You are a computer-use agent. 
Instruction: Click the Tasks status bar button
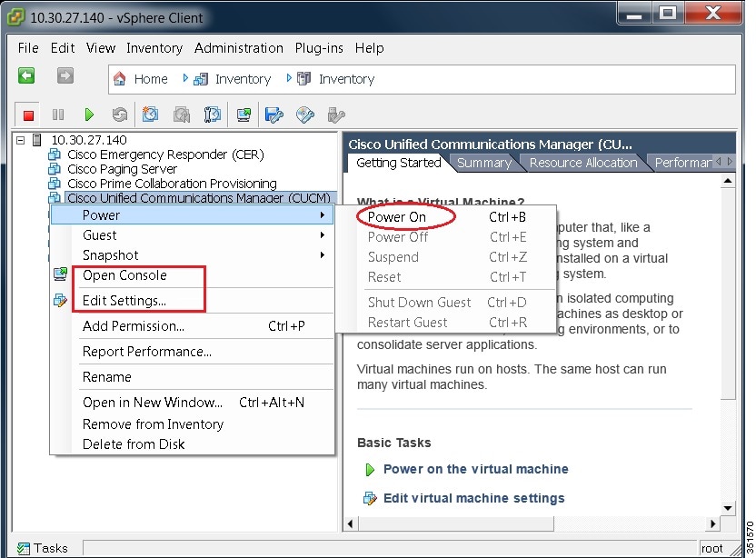coord(43,548)
